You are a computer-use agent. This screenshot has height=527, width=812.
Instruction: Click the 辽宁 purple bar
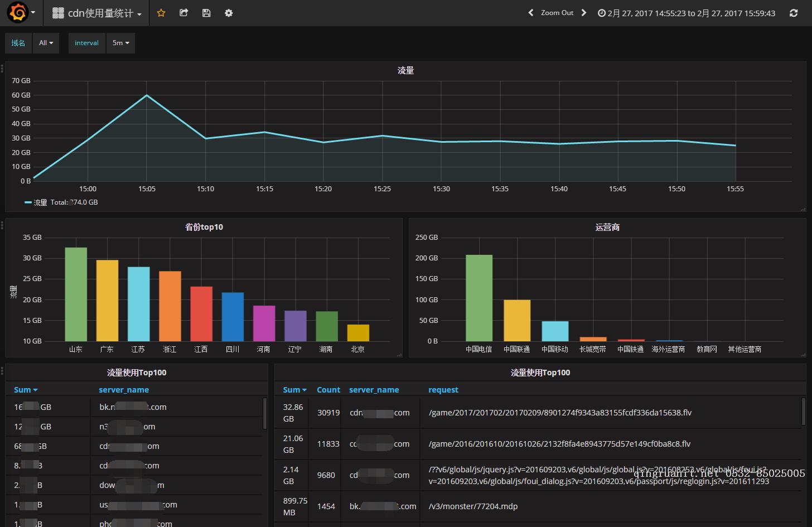tap(296, 326)
